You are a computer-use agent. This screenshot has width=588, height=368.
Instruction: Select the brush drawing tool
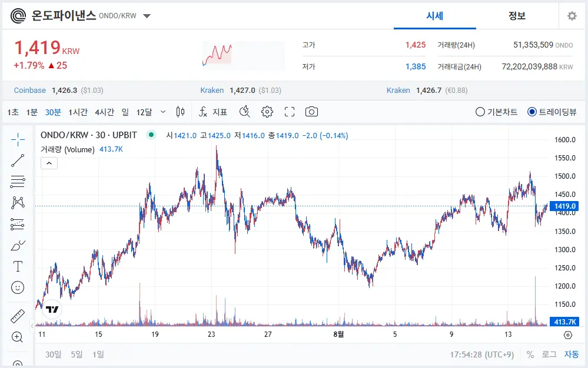pyautogui.click(x=18, y=245)
